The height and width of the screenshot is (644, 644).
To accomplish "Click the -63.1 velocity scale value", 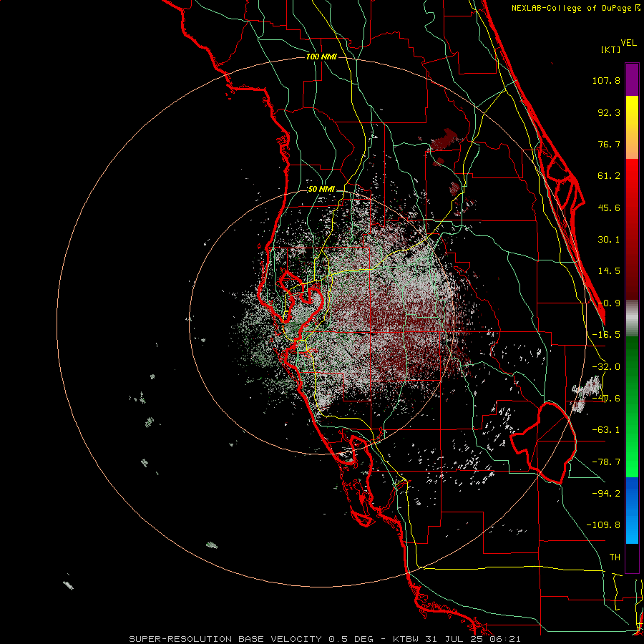I will [x=606, y=430].
